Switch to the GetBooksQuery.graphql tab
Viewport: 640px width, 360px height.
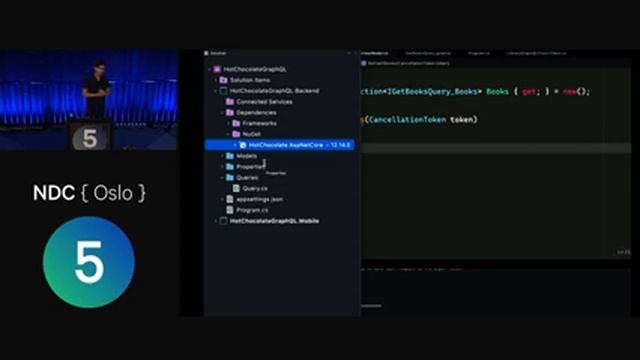pos(428,53)
